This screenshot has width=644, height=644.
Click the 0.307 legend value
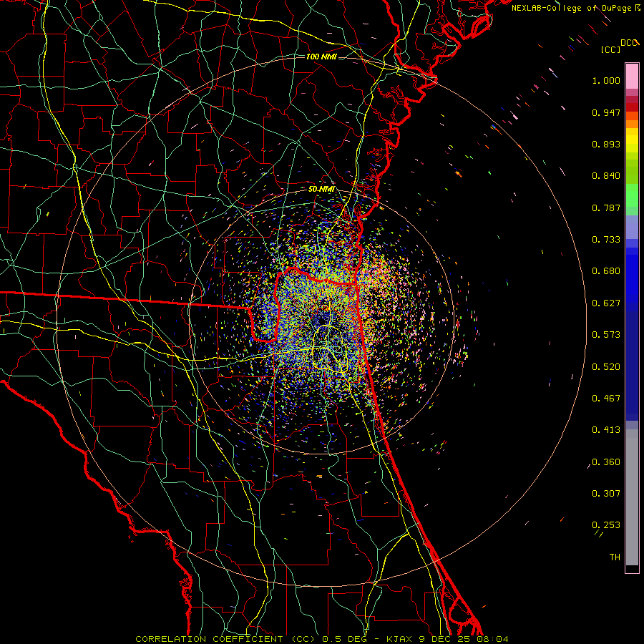(606, 494)
